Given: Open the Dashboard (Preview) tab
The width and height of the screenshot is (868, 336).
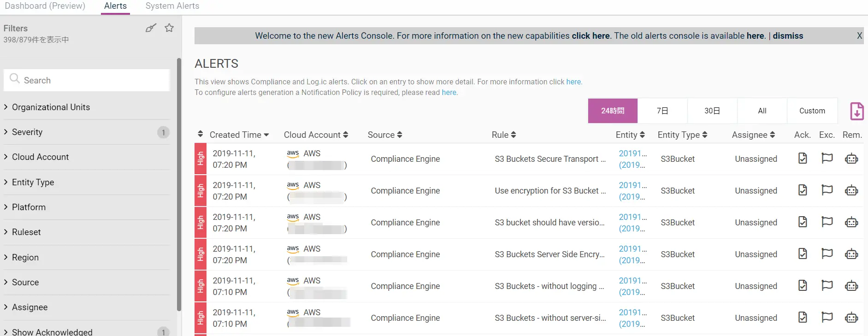Looking at the screenshot, I should [45, 6].
